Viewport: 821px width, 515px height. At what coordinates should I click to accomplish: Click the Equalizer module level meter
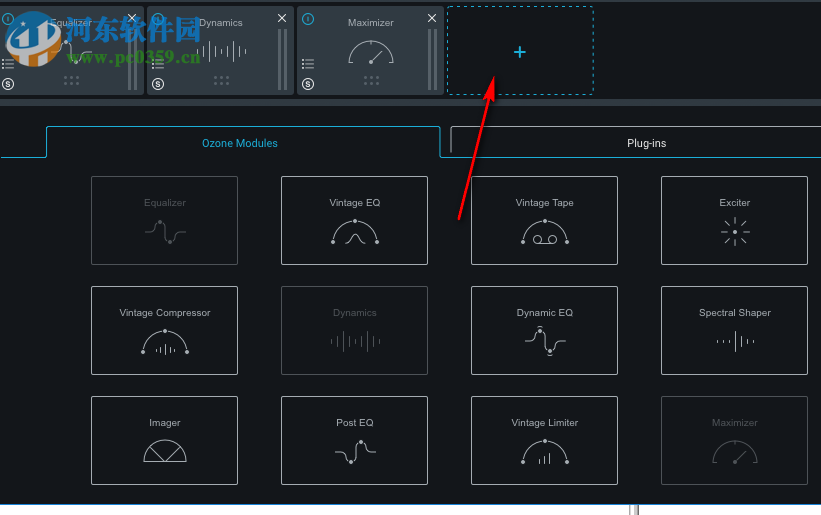(132, 59)
